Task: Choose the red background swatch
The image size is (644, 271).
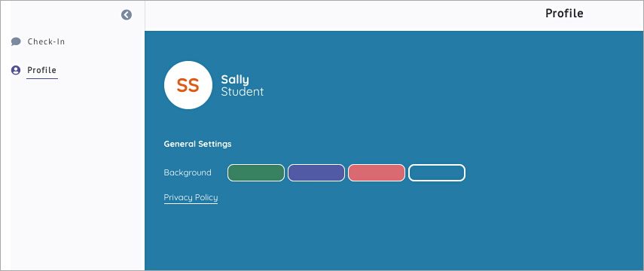Action: pos(377,173)
